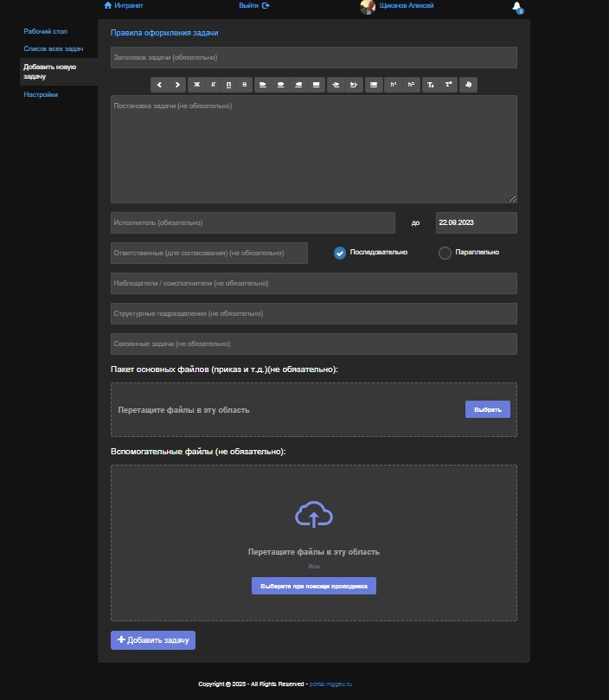Open the notifications bell
This screenshot has height=700, width=609.
(x=516, y=7)
